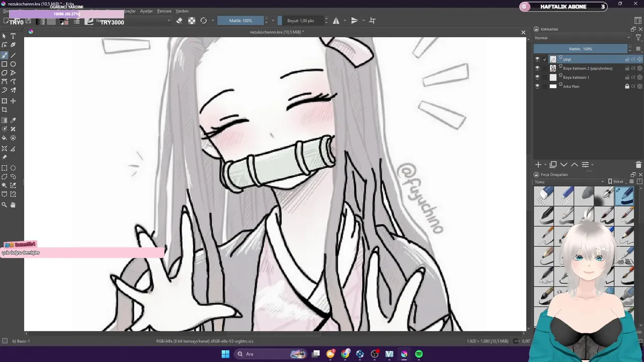This screenshot has width=644, height=362.
Task: Hide the Boya Katmanı 2 layer
Action: pos(537,68)
